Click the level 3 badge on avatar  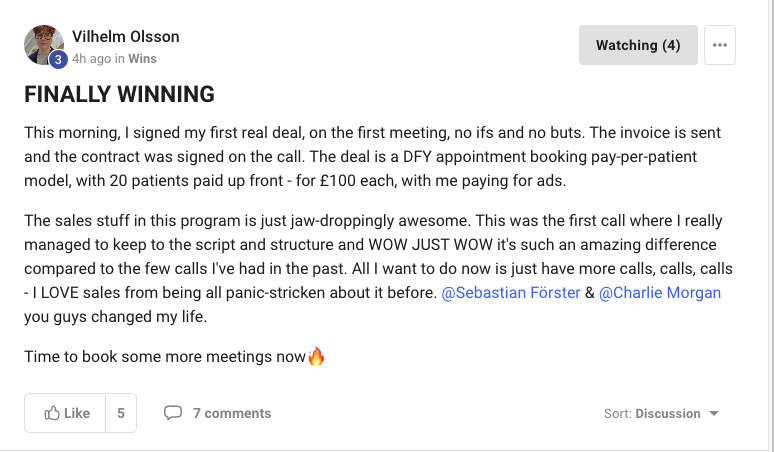(x=58, y=60)
